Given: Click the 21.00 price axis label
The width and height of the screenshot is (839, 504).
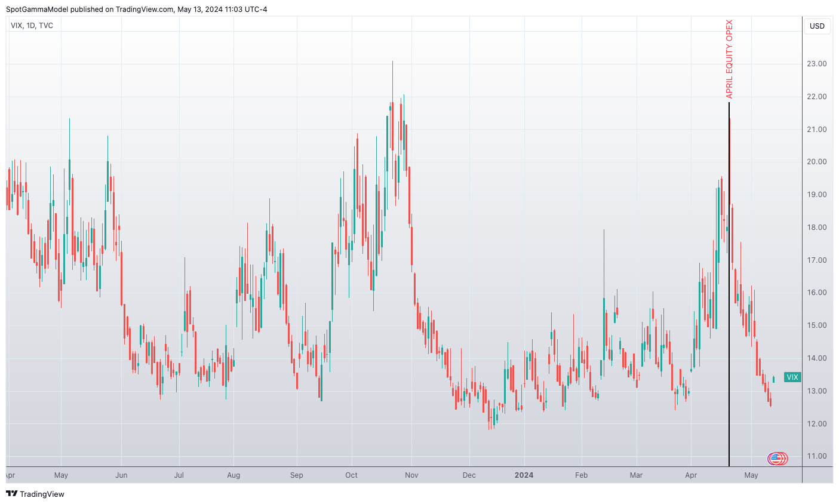Looking at the screenshot, I should [816, 130].
